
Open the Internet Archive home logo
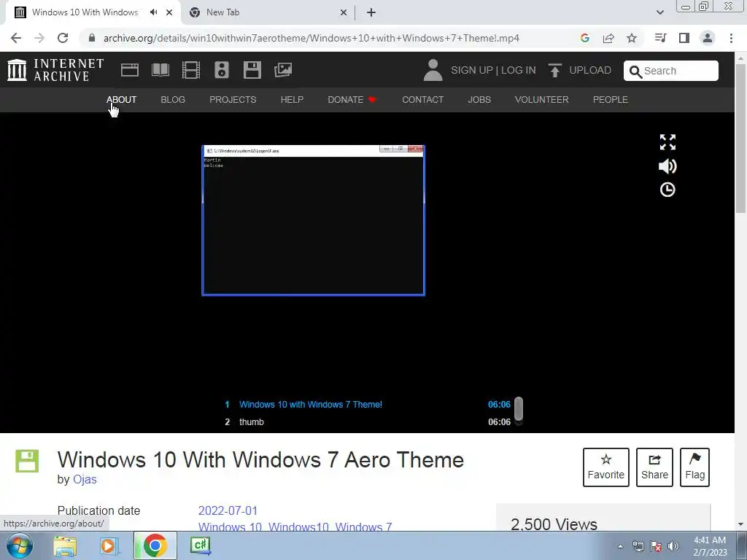(x=55, y=70)
